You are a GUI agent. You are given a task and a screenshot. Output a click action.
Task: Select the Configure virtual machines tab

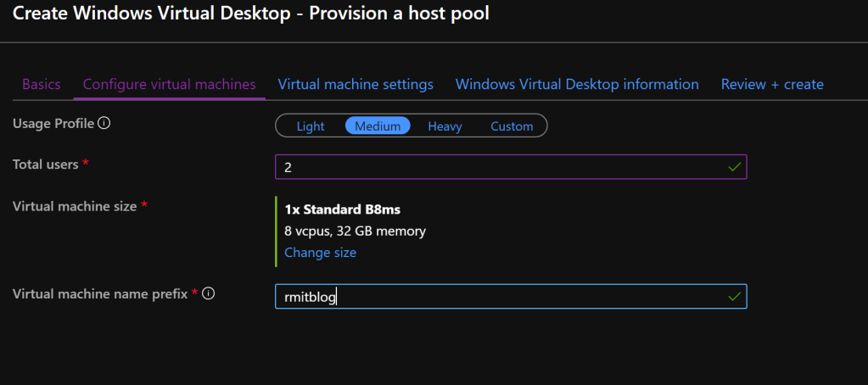pyautogui.click(x=170, y=85)
